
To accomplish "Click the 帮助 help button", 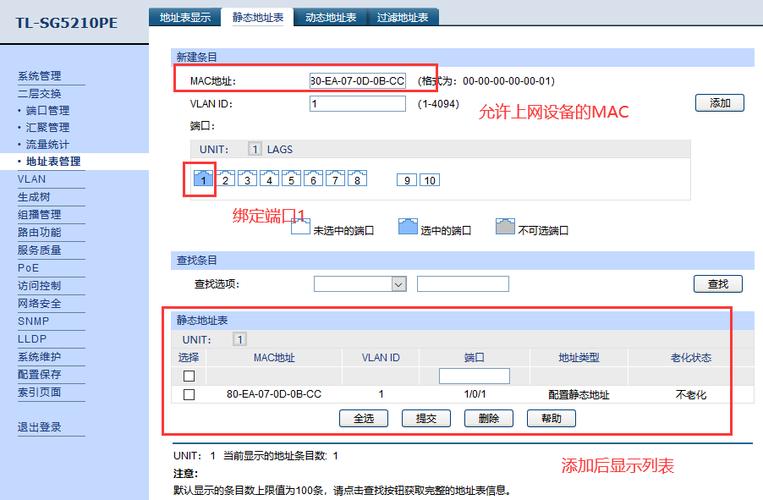I will point(551,418).
